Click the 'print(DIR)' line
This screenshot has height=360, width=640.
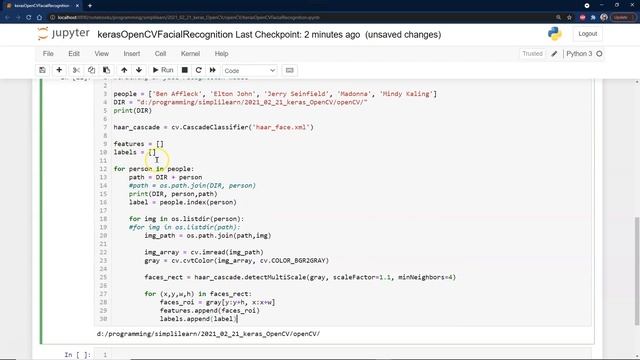tap(133, 111)
